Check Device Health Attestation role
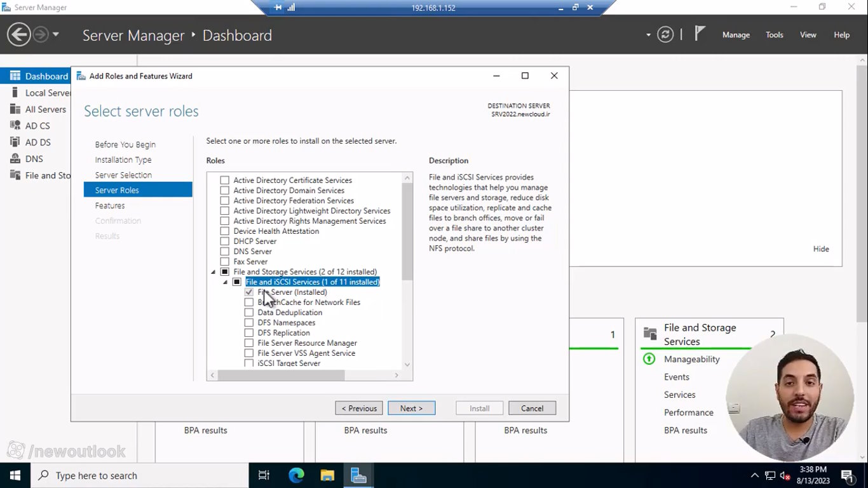 click(x=224, y=231)
